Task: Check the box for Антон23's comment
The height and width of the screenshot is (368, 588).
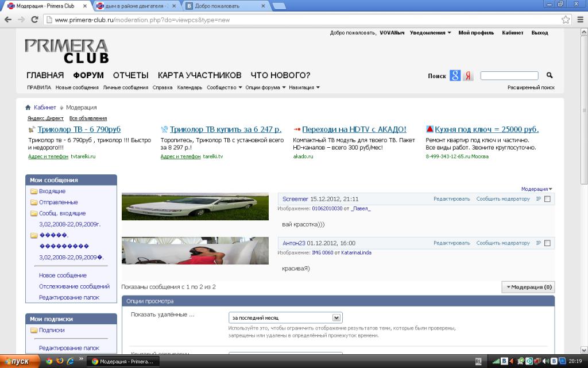Action: [547, 243]
